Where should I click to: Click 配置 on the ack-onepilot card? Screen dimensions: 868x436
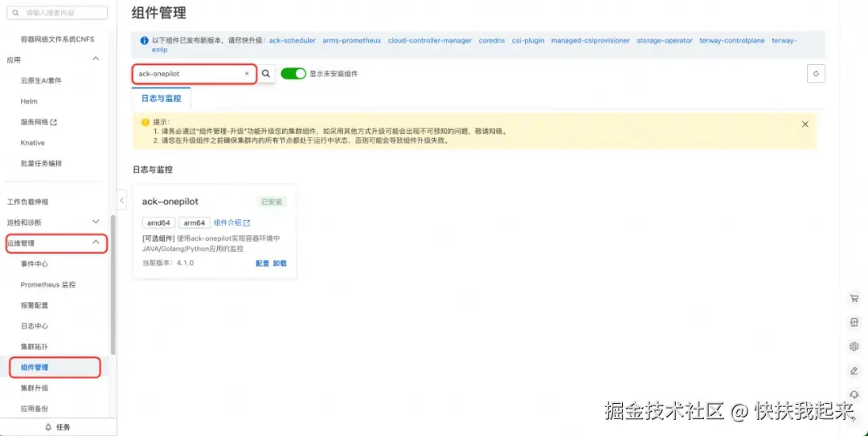click(262, 263)
